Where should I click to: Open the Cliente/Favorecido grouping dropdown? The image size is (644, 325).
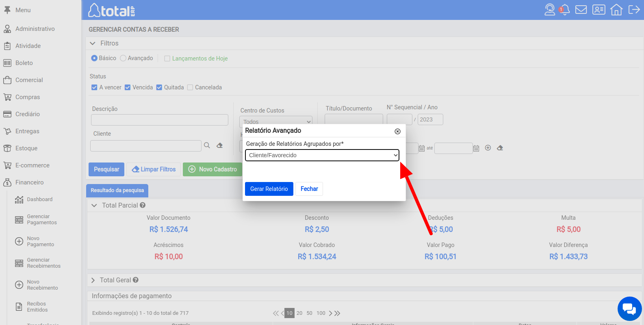pos(322,155)
